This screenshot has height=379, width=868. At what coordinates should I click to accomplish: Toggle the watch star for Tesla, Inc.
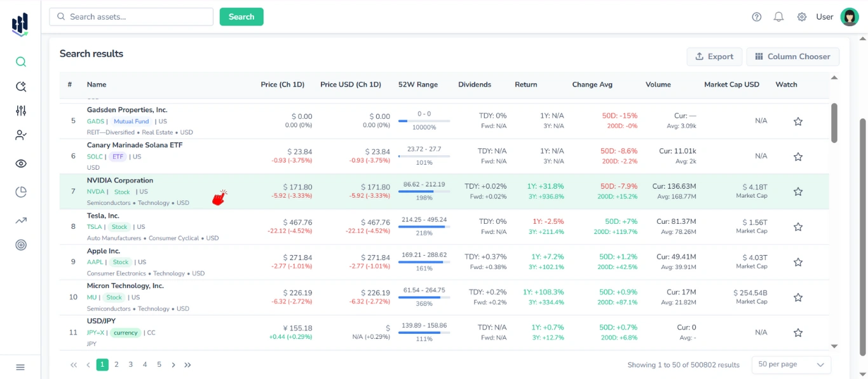click(x=797, y=226)
